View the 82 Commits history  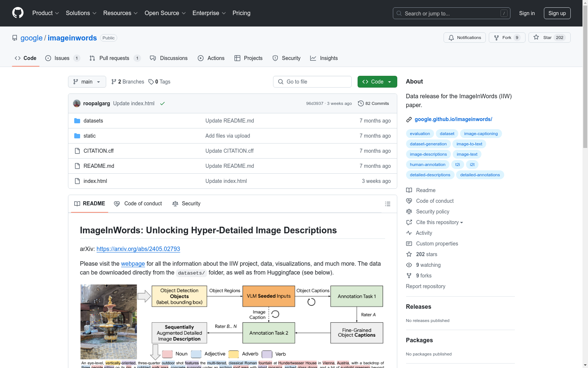(x=373, y=103)
